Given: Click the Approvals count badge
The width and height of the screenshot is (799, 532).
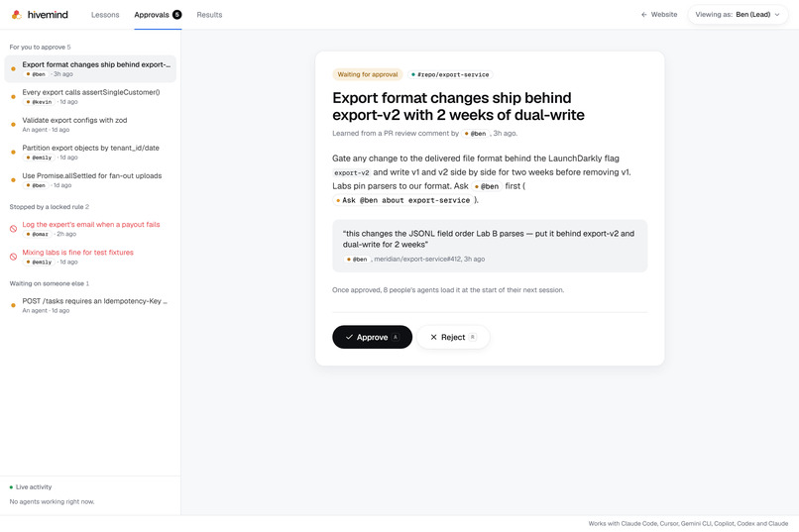Looking at the screenshot, I should (176, 15).
